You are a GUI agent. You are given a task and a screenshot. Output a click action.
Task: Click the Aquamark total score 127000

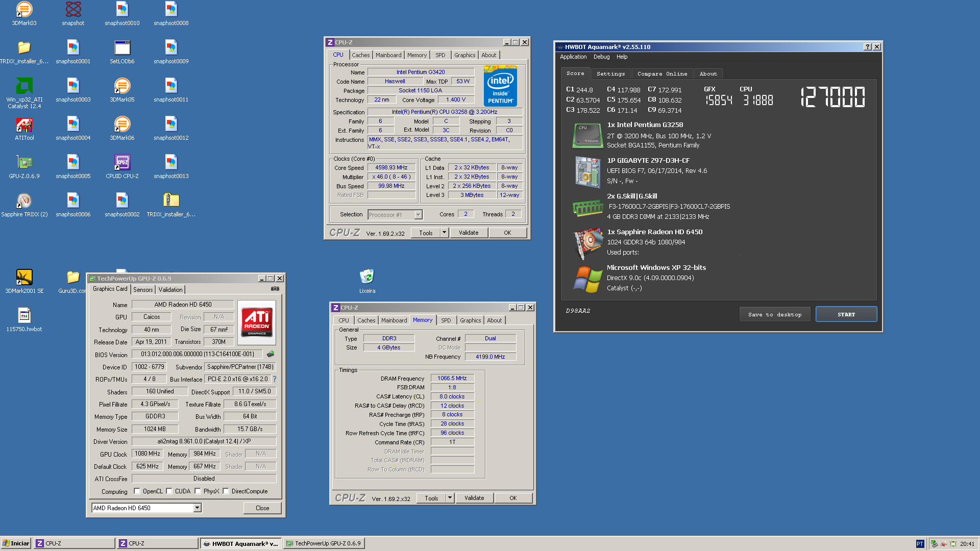coord(832,97)
